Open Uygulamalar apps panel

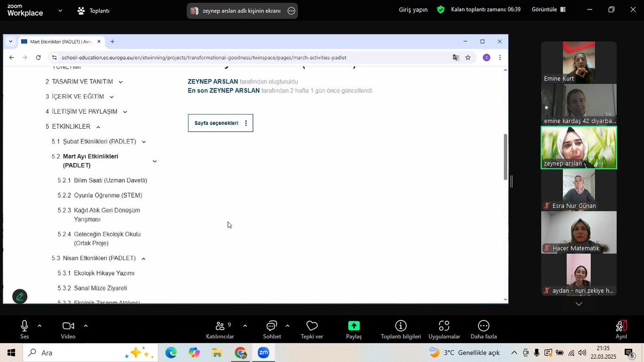(x=444, y=329)
